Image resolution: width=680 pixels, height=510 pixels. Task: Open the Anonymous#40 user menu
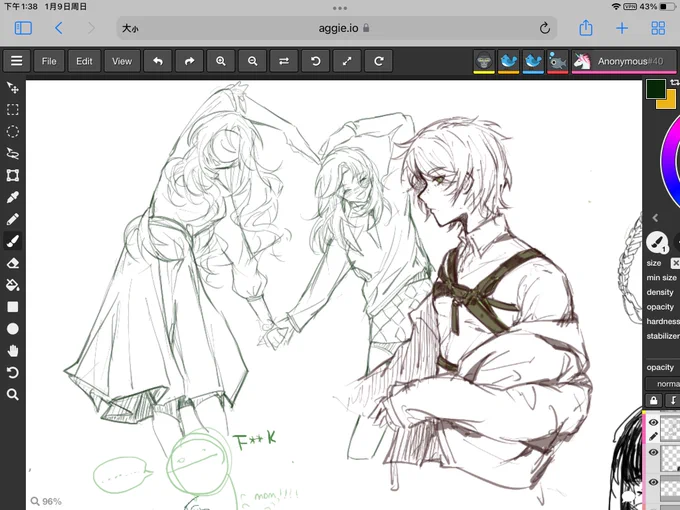coord(624,61)
